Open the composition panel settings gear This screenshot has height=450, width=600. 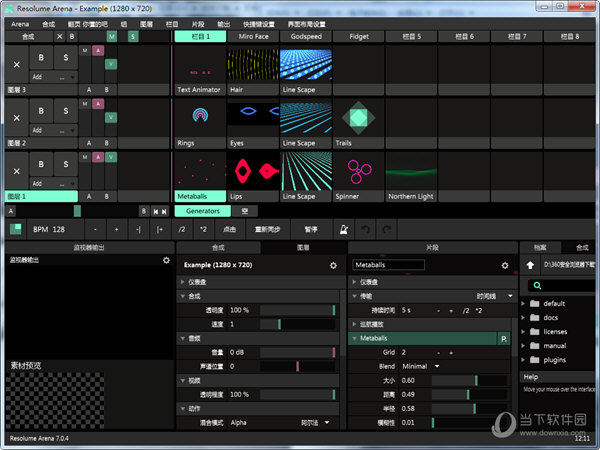pyautogui.click(x=333, y=266)
